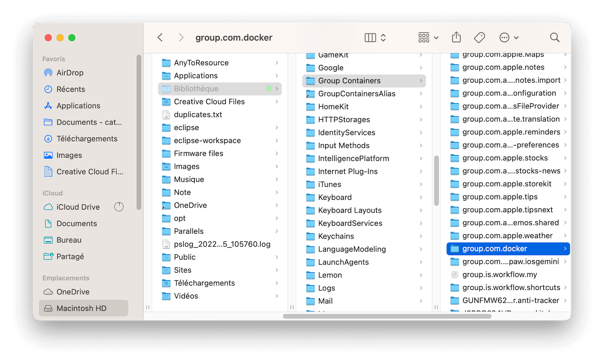This screenshot has width=604, height=364.
Task: Select Macintosh HD in the sidebar
Action: pos(83,308)
